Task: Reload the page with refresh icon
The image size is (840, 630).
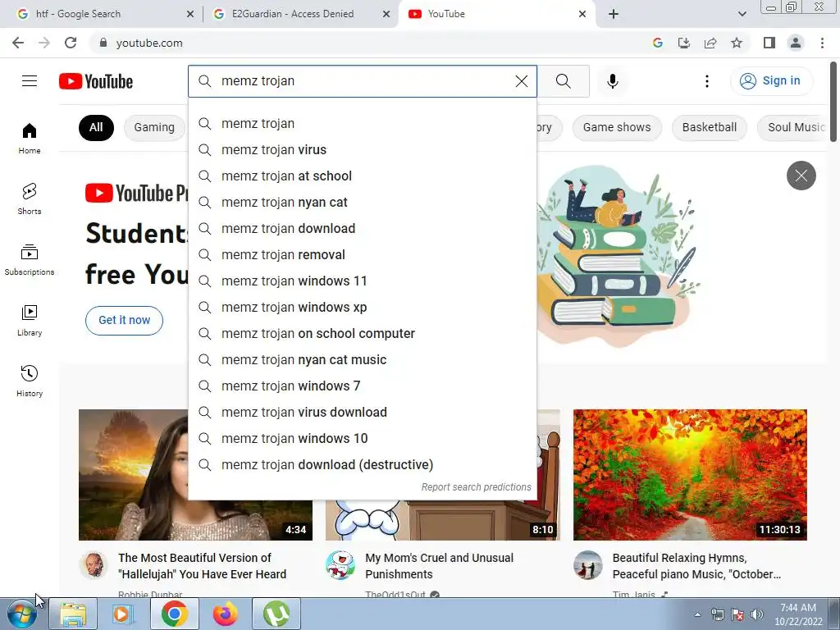Action: point(71,43)
